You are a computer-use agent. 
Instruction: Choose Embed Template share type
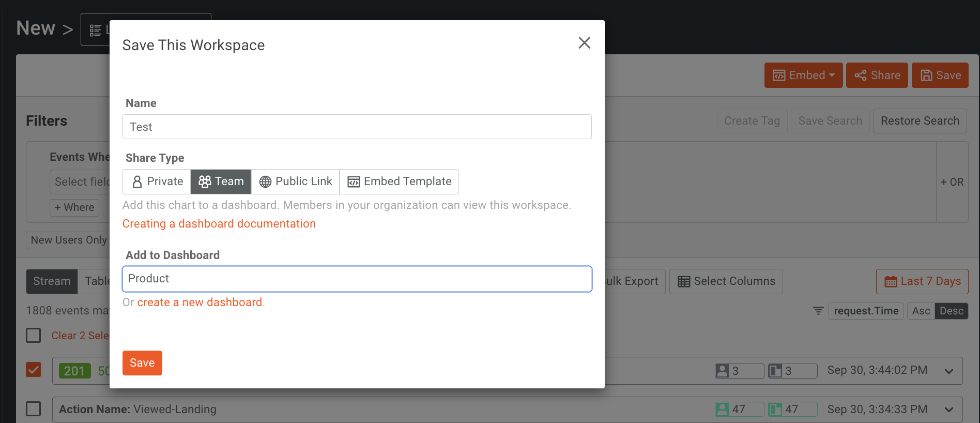click(399, 182)
